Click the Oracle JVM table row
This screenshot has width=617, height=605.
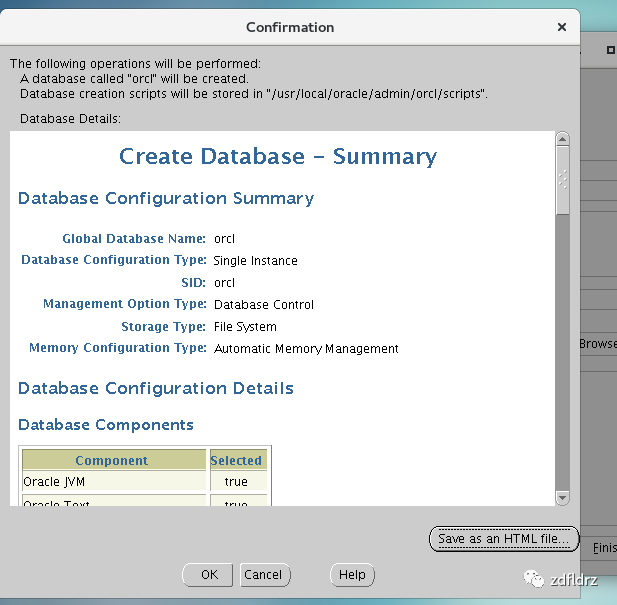pos(144,481)
